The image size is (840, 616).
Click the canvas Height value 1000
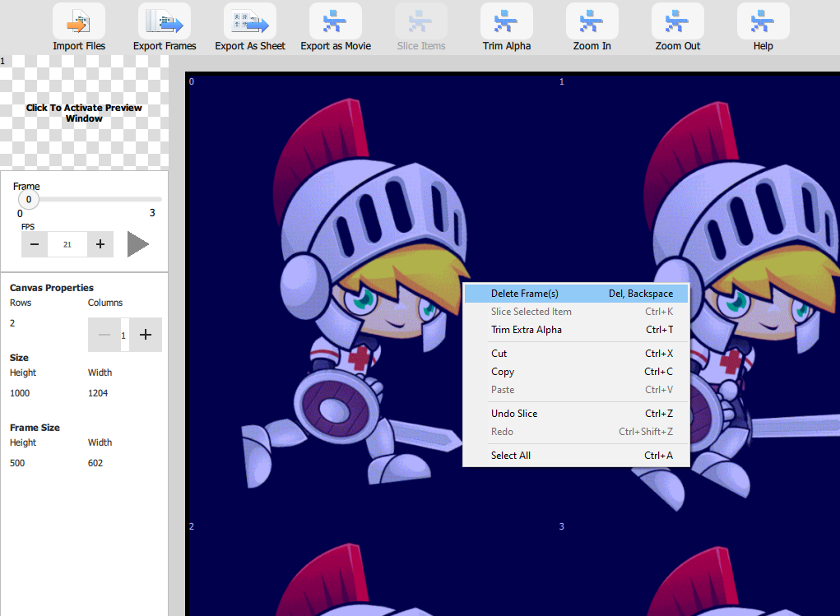pos(20,393)
